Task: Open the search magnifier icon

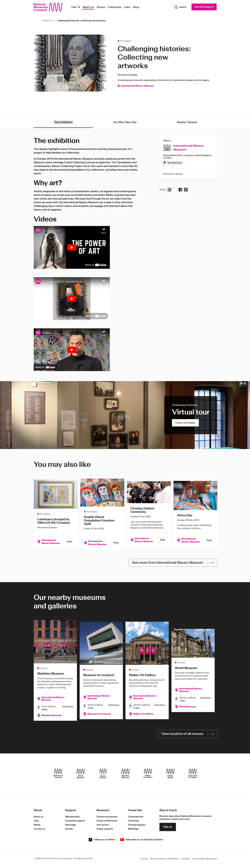Action: pos(176,7)
